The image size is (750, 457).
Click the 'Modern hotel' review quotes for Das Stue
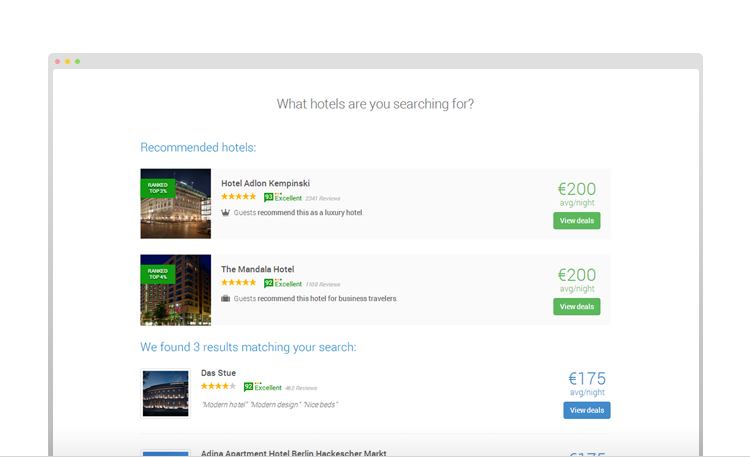(270, 405)
